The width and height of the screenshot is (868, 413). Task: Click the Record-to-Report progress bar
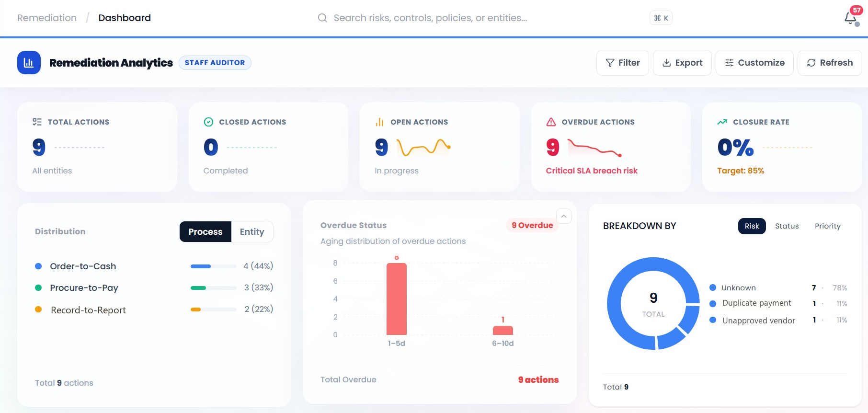tap(214, 310)
